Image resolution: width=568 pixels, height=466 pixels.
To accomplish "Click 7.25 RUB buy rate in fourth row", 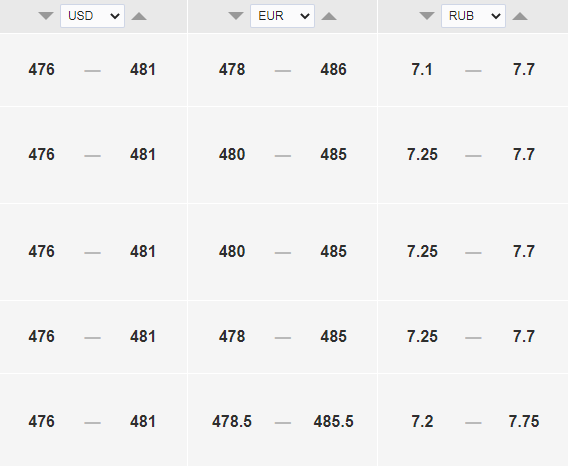I will [422, 337].
